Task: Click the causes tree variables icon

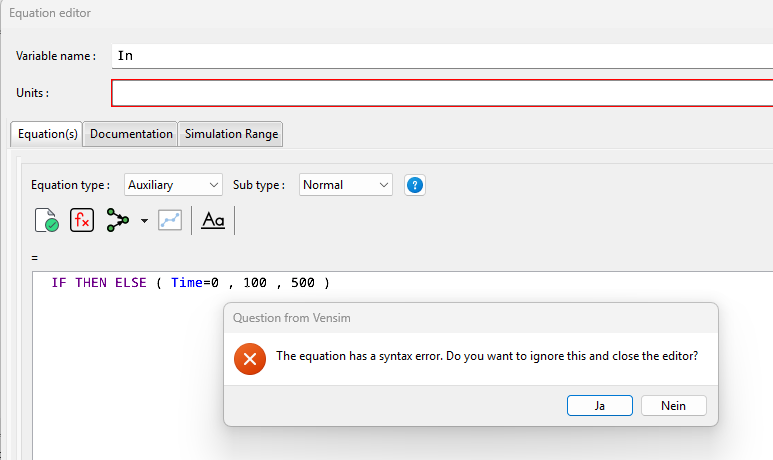Action: click(117, 220)
